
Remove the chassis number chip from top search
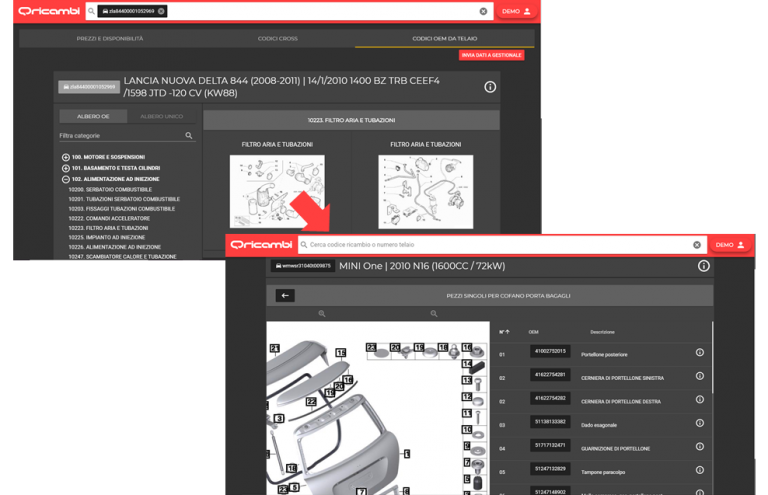(162, 11)
